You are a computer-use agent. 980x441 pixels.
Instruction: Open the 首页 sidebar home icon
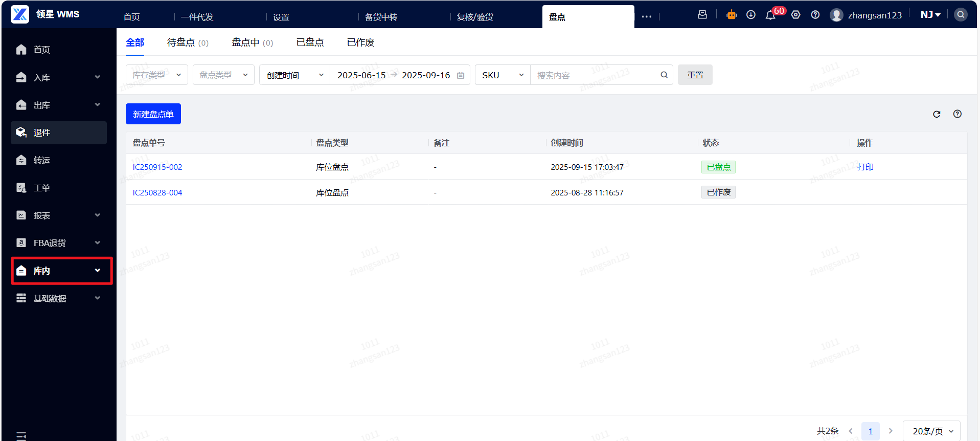21,50
